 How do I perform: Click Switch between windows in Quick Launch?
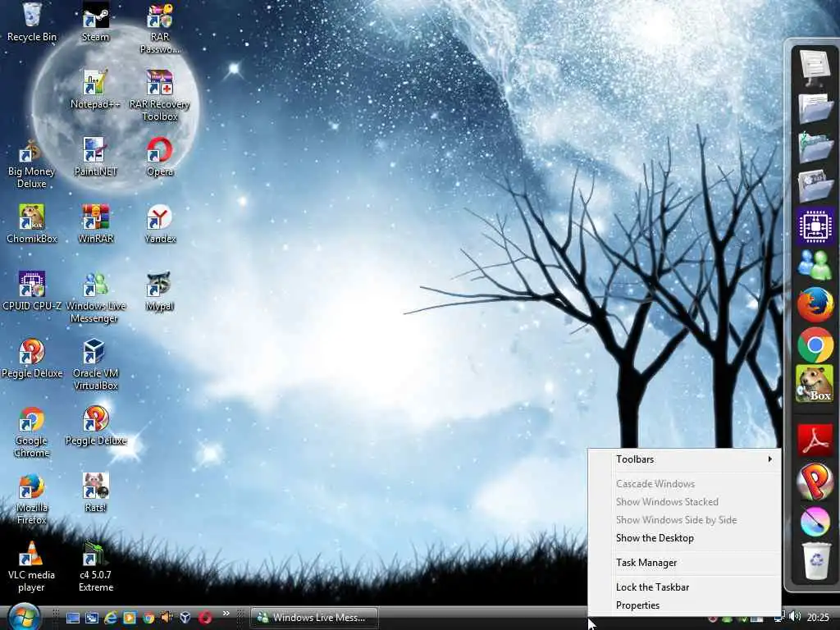coord(92,618)
